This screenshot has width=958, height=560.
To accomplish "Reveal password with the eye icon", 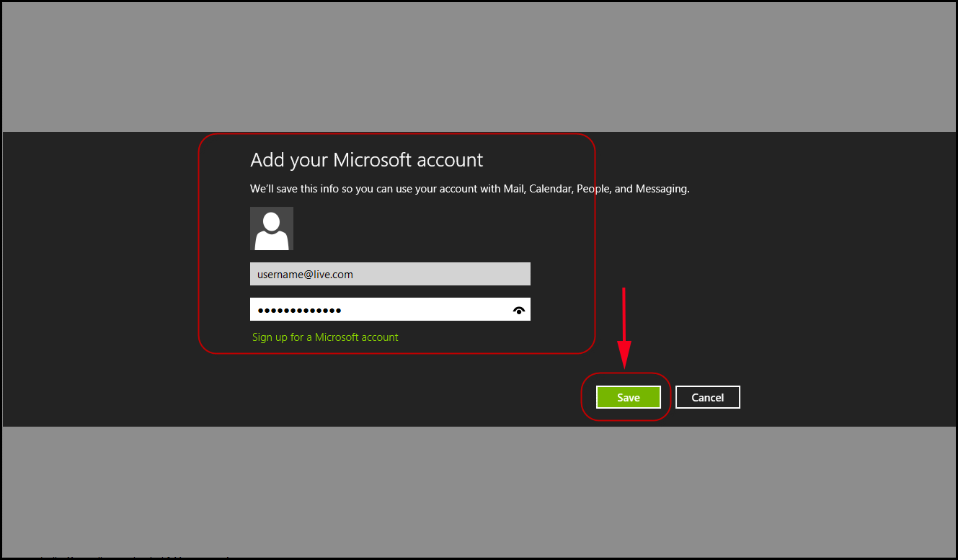I will [518, 310].
